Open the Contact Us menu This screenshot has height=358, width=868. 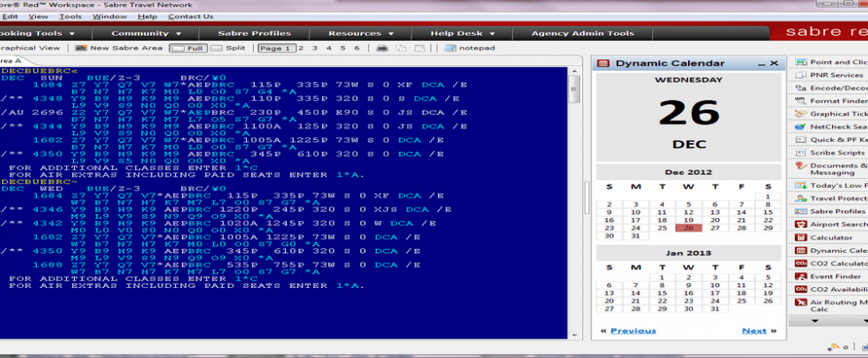[x=191, y=16]
